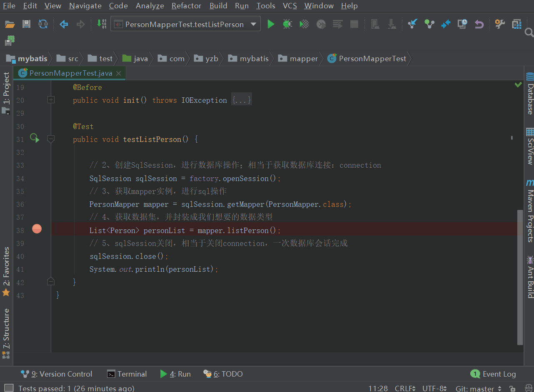Click the editor vertical scrollbar thumb
The image size is (534, 392).
click(520, 278)
